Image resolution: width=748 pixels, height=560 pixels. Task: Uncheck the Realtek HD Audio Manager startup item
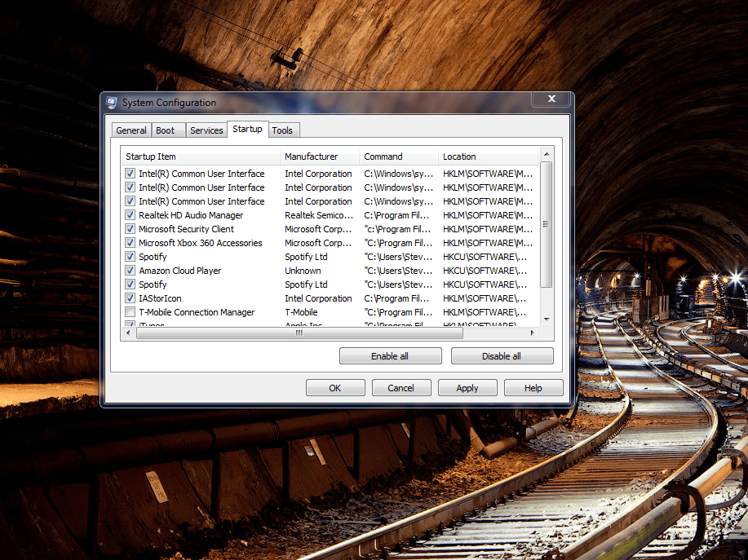pos(130,215)
